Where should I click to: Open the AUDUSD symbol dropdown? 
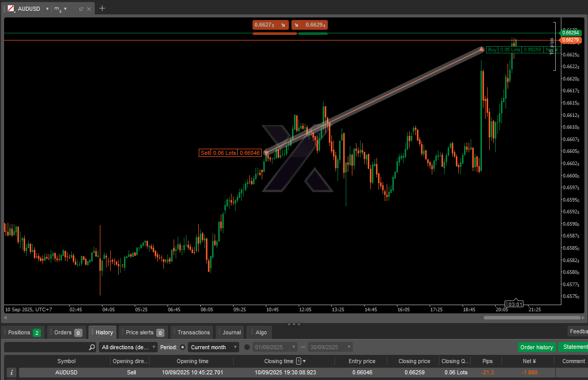point(47,9)
